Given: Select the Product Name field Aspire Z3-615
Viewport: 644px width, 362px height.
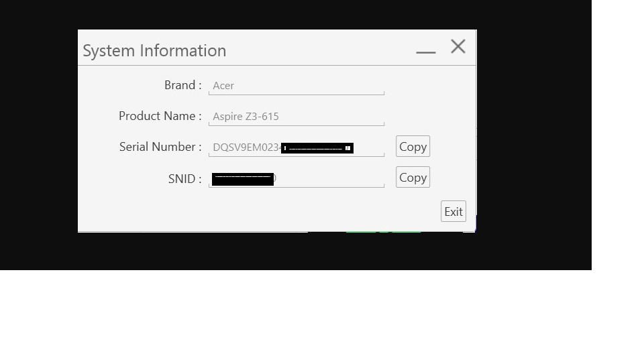Looking at the screenshot, I should (x=297, y=117).
